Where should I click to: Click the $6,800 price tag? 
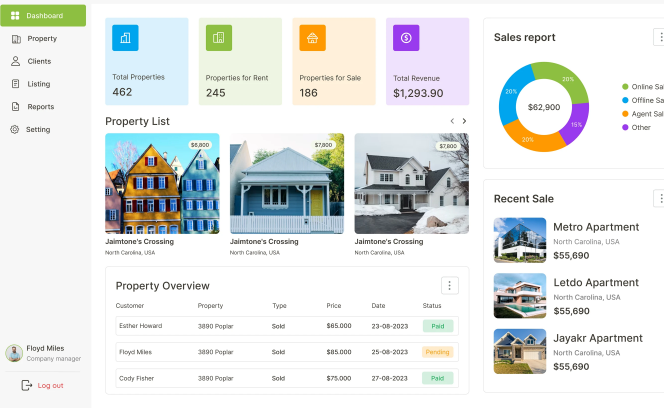(x=200, y=145)
